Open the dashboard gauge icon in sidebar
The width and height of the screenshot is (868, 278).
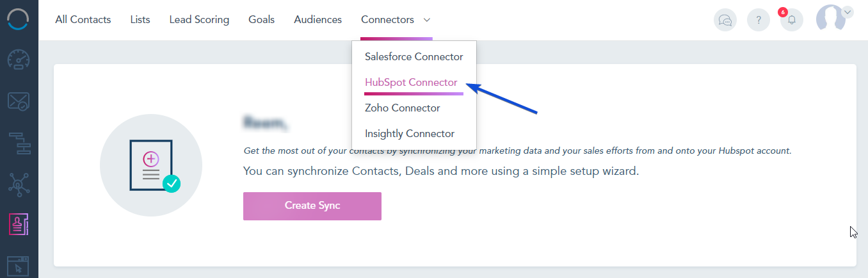click(x=19, y=60)
